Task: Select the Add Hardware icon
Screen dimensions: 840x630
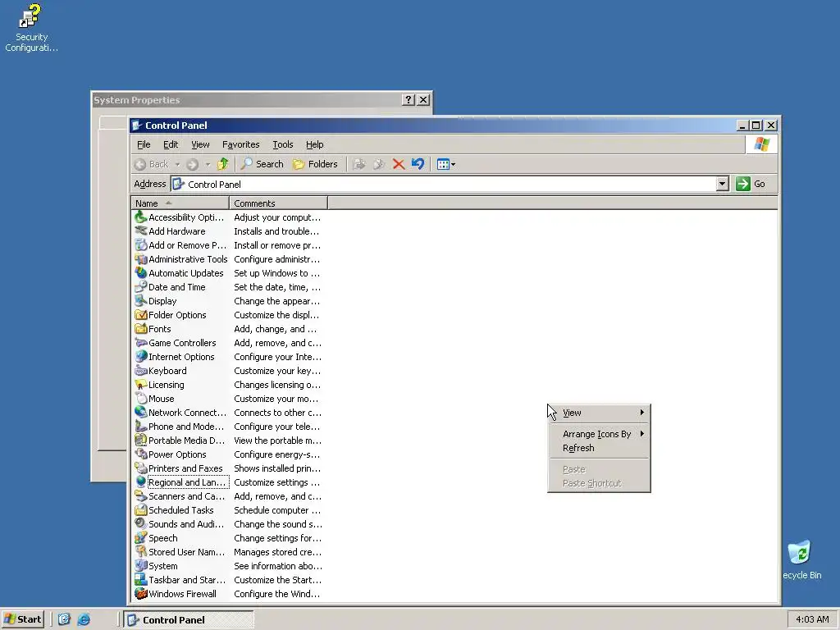Action: click(x=141, y=231)
